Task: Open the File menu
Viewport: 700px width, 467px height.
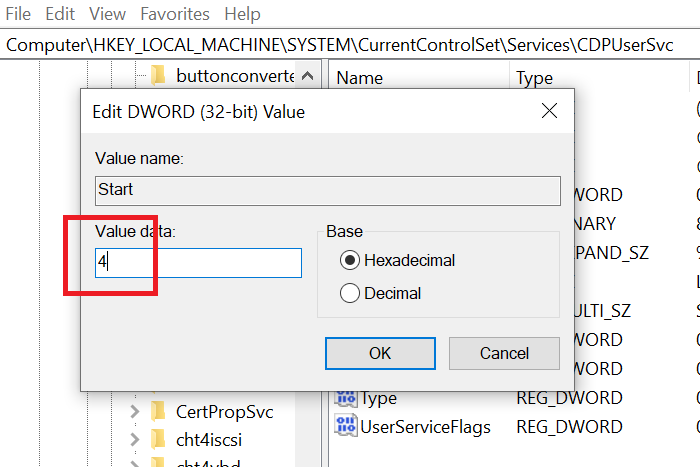Action: pyautogui.click(x=18, y=14)
